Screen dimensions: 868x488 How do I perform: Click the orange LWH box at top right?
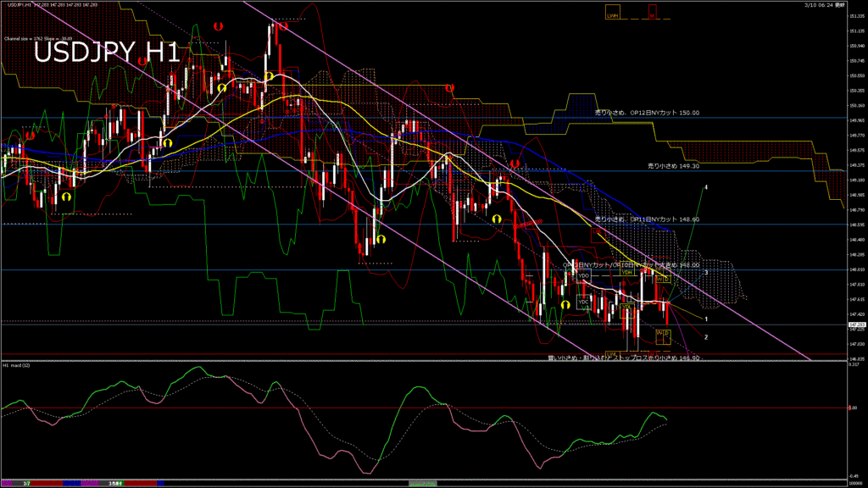pyautogui.click(x=612, y=15)
